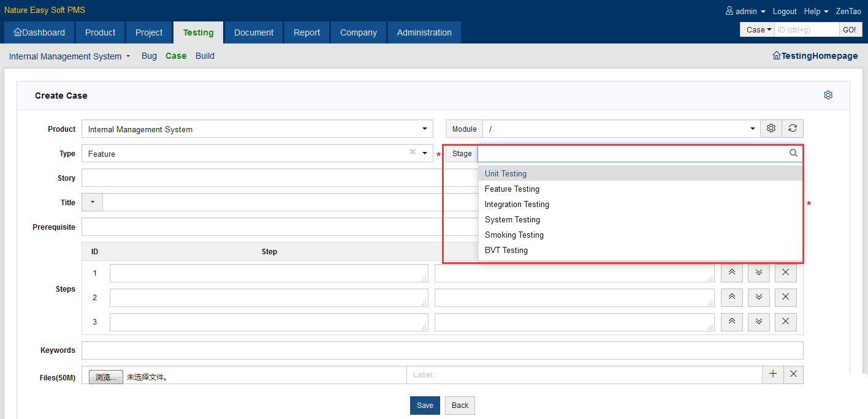Screen dimensions: 868x419
Task: Remove file row with X icon
Action: (x=793, y=374)
